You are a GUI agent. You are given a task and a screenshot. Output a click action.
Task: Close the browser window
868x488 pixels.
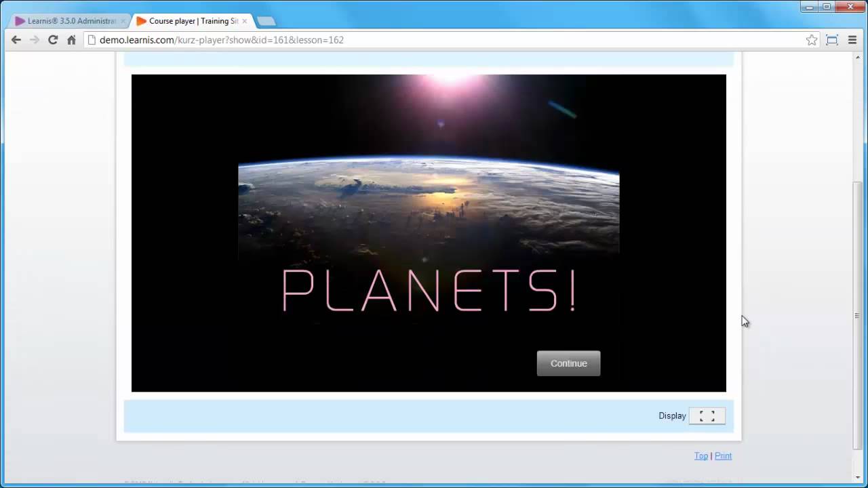click(x=850, y=6)
